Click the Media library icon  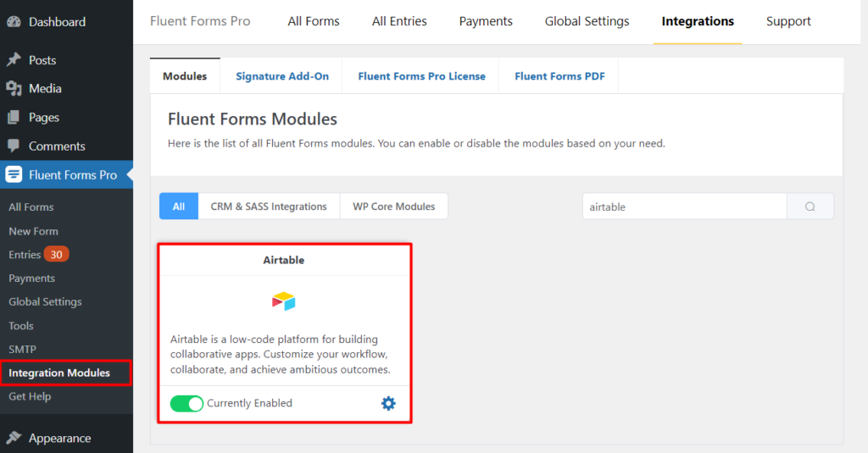pos(14,88)
